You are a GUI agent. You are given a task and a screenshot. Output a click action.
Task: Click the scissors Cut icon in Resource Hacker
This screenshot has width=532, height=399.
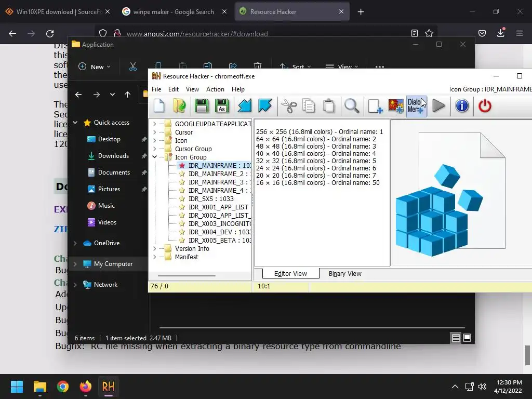point(289,106)
